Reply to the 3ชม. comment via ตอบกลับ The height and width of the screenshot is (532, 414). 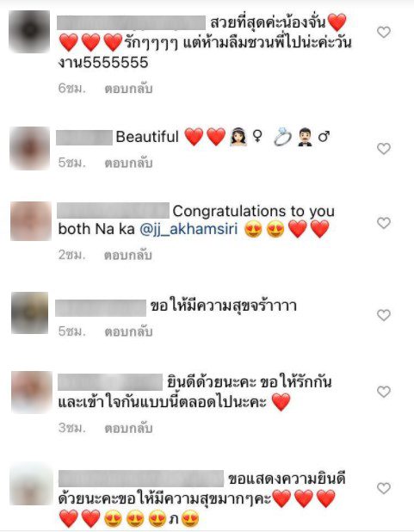click(128, 428)
